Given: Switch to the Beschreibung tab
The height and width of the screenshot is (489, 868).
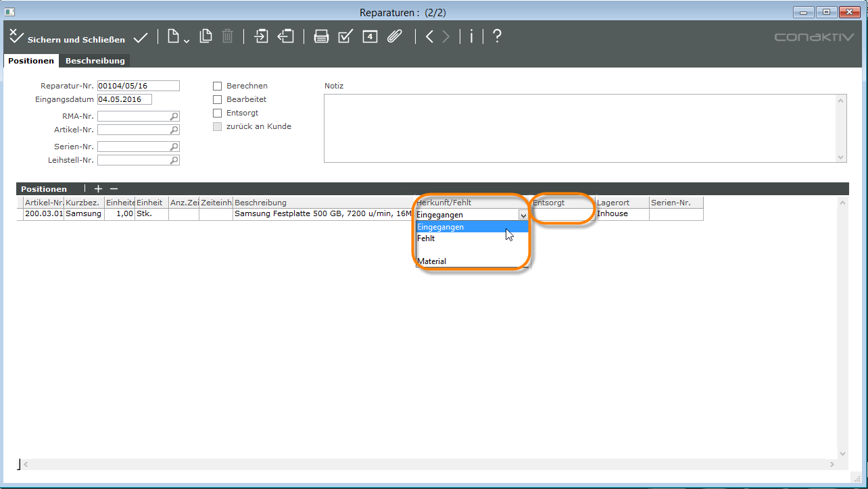Looking at the screenshot, I should pyautogui.click(x=95, y=61).
